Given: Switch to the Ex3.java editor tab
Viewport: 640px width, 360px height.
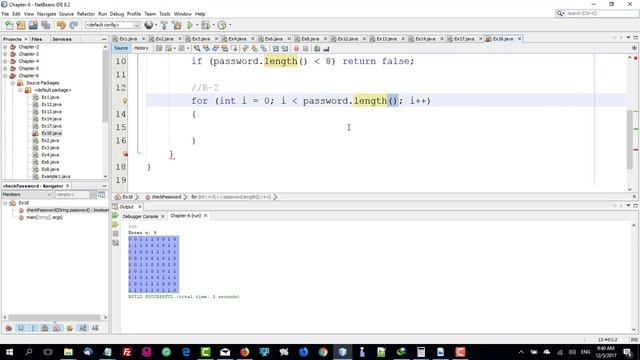Looking at the screenshot, I should click(x=201, y=39).
